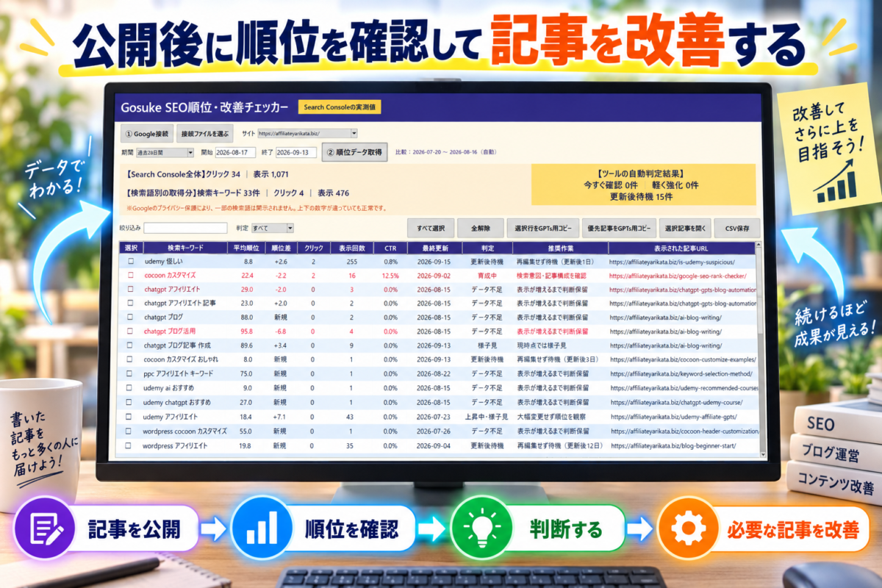
Task: Click the 終了 date field 2026-09-13
Action: (295, 153)
